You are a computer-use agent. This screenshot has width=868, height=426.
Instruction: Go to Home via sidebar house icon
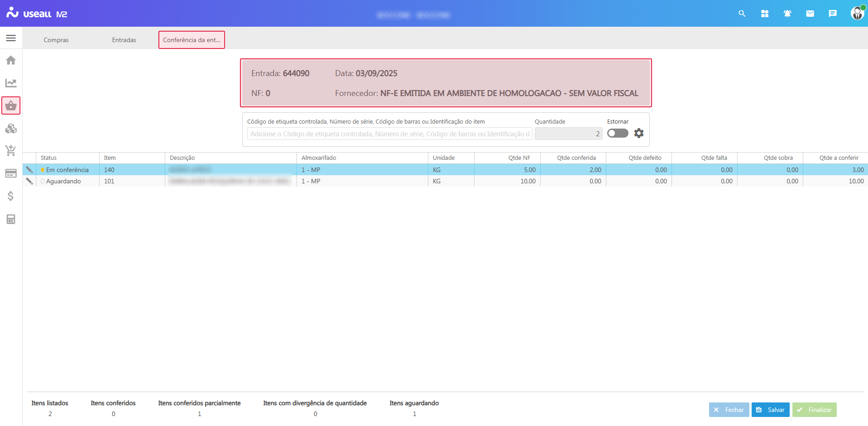pos(11,60)
